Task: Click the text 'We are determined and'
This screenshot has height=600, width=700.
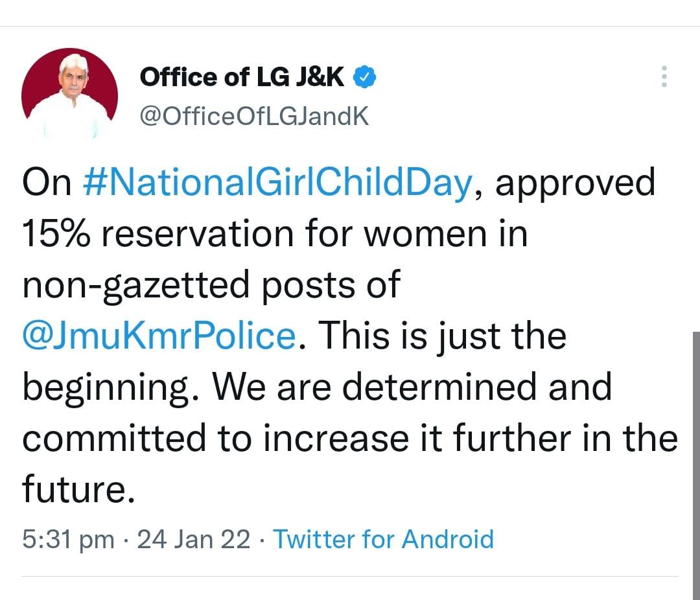Action: click(412, 387)
